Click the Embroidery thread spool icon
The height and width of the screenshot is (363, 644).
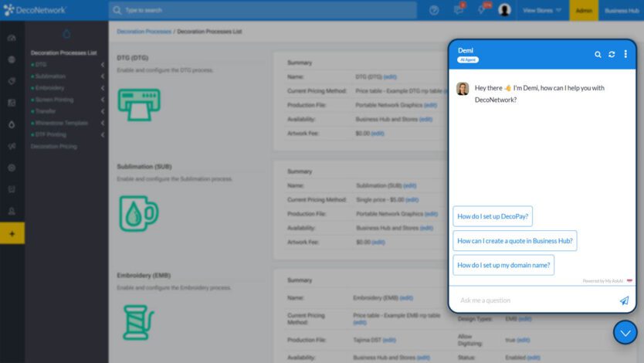(x=138, y=322)
